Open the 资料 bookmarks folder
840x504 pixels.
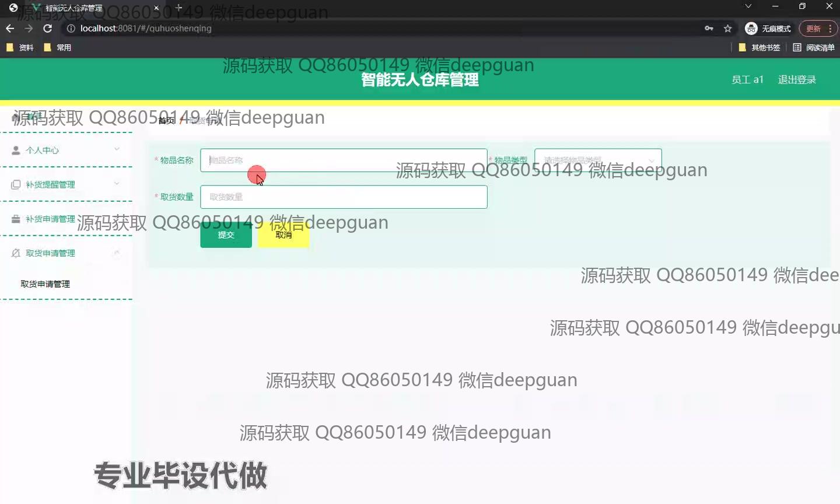20,48
